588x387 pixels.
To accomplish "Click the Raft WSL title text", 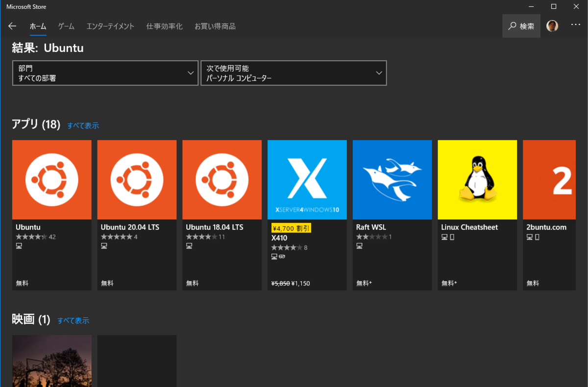I will (371, 227).
